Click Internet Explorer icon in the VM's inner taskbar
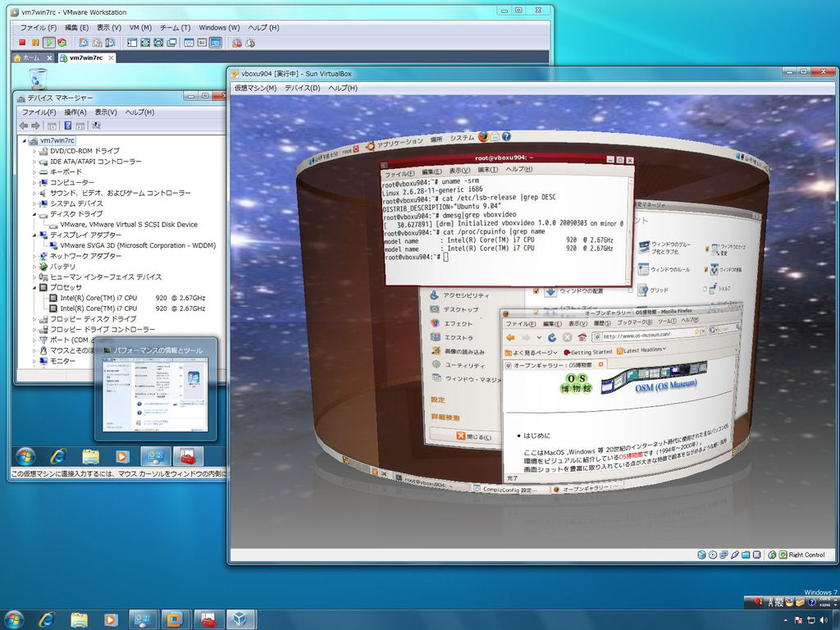Viewport: 840px width, 630px height. [x=58, y=456]
